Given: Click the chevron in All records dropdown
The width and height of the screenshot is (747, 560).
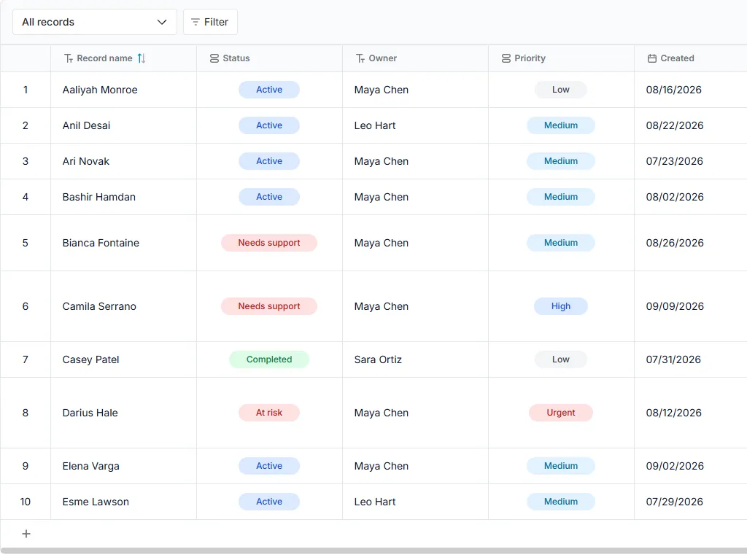Looking at the screenshot, I should (x=162, y=22).
